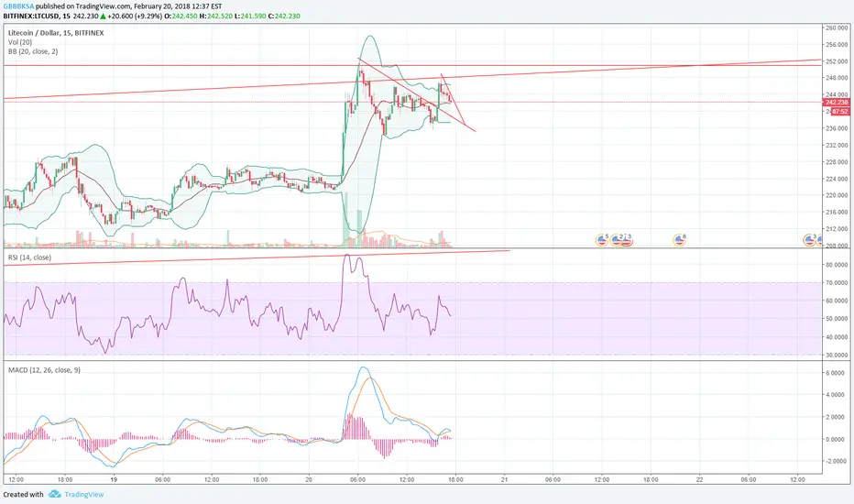The height and width of the screenshot is (504, 854).
Task: Click the L:241.590 low value
Action: (x=250, y=16)
